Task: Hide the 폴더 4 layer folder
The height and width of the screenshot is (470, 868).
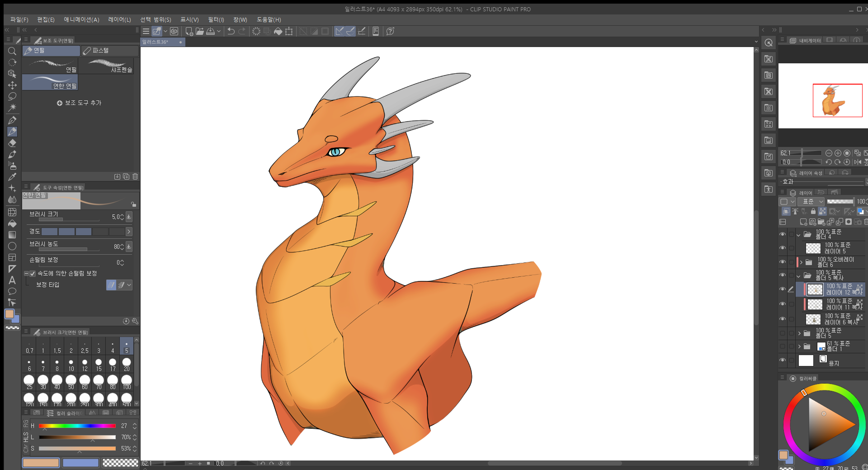Action: (x=783, y=234)
